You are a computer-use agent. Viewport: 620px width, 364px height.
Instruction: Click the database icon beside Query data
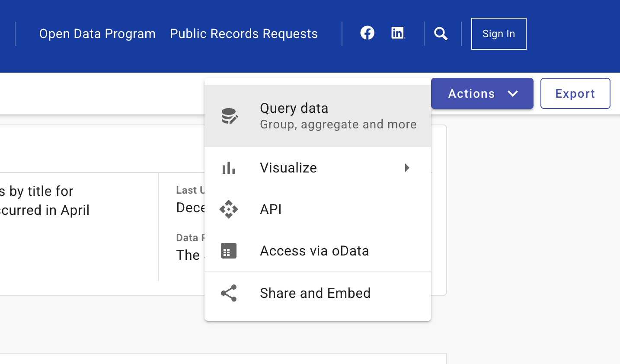[x=229, y=116]
